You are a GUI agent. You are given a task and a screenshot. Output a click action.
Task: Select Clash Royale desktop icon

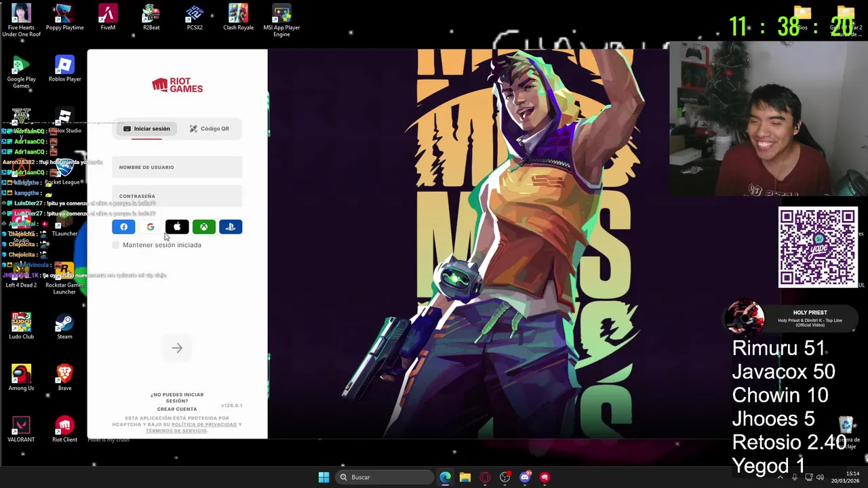click(238, 18)
